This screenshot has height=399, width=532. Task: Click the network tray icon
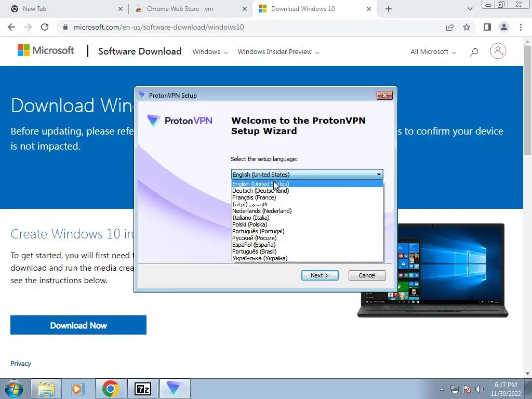[454, 389]
